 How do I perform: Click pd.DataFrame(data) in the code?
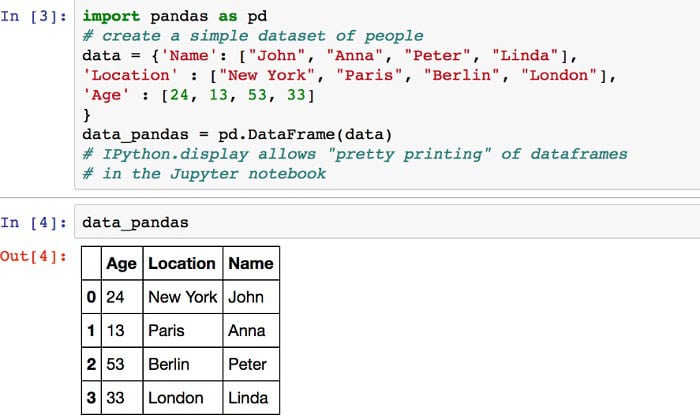click(x=305, y=134)
